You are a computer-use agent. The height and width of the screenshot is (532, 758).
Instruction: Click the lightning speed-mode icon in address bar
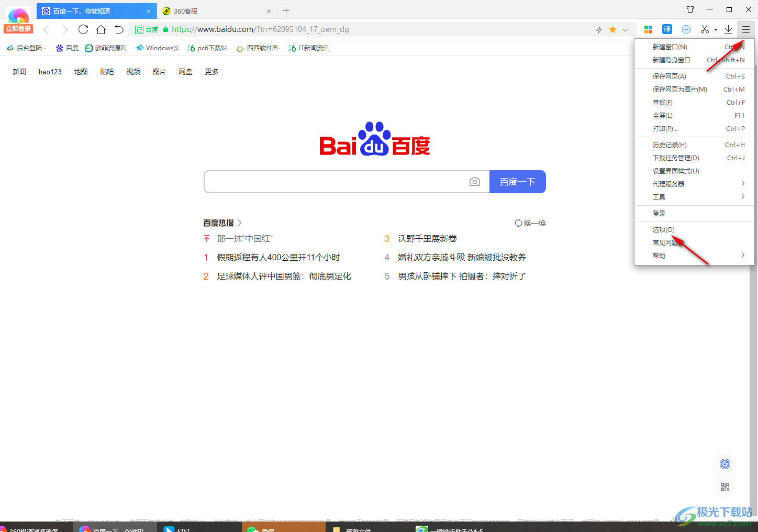(599, 30)
